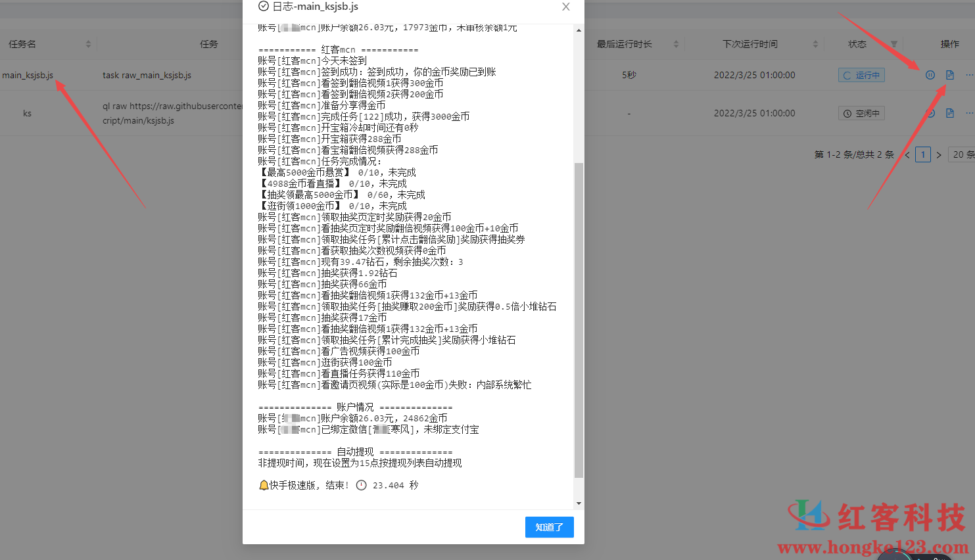
Task: Open more actions for main_ksjsb.js row
Action: pos(969,75)
